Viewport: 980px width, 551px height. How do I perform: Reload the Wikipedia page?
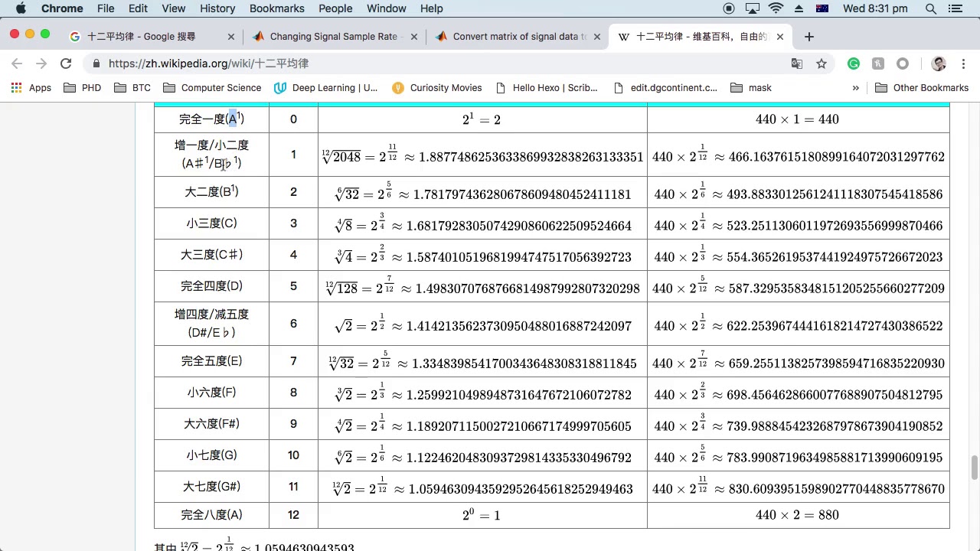pyautogui.click(x=66, y=64)
